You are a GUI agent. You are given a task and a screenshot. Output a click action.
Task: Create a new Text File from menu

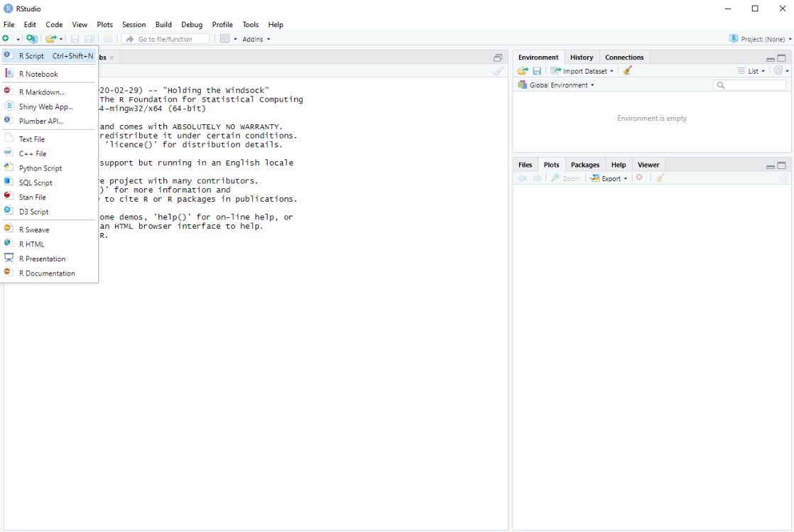coord(48,139)
